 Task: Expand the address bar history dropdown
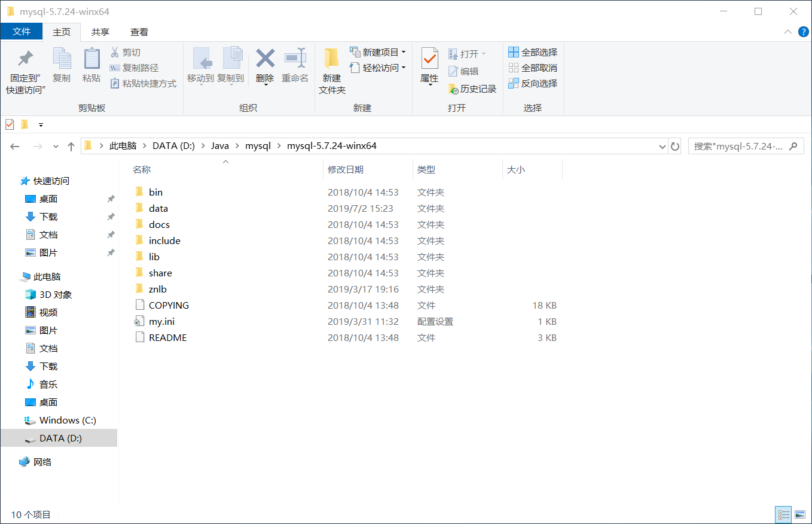[x=661, y=145]
